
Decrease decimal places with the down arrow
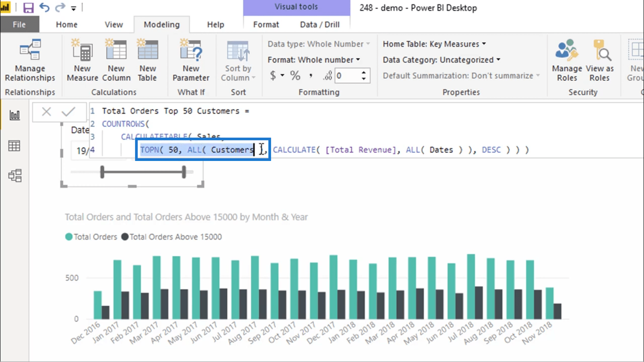click(x=364, y=79)
